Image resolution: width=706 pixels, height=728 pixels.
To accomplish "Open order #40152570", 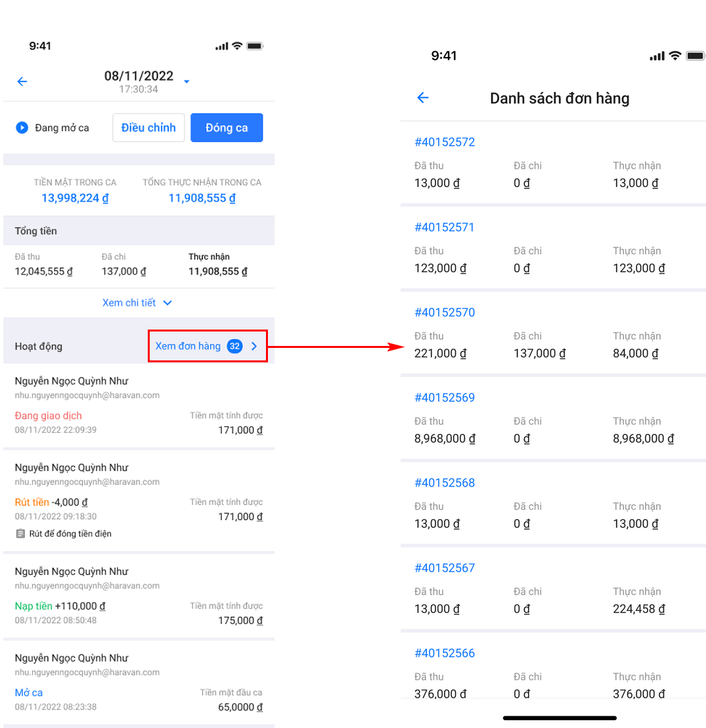I will (445, 312).
